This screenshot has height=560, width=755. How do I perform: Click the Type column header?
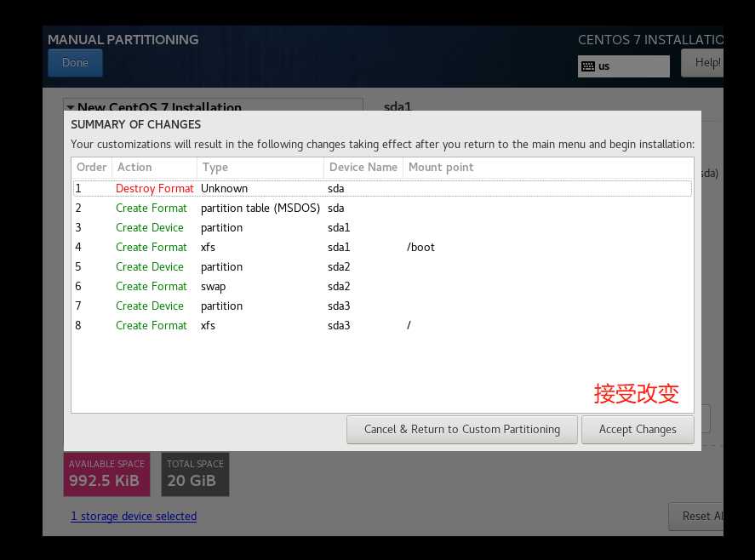tap(260, 167)
